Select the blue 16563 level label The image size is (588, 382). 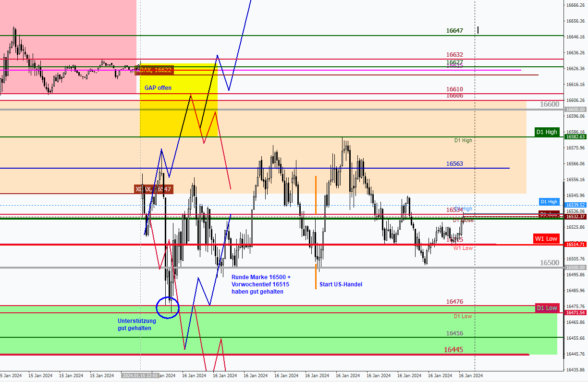(x=454, y=164)
